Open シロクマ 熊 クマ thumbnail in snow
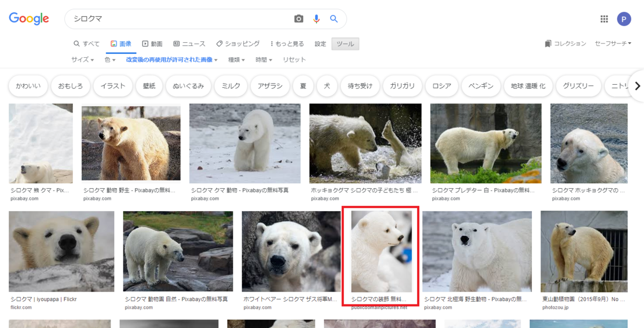 (41, 144)
